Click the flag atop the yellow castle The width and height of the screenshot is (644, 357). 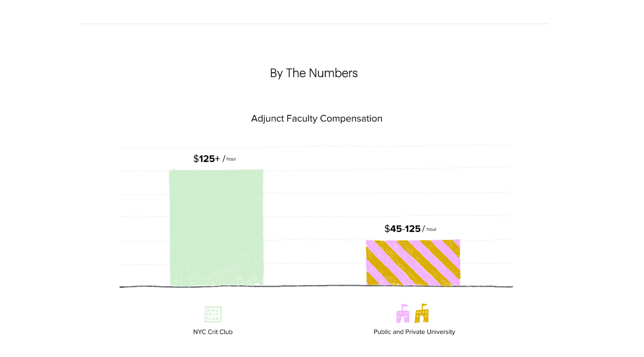tap(424, 306)
